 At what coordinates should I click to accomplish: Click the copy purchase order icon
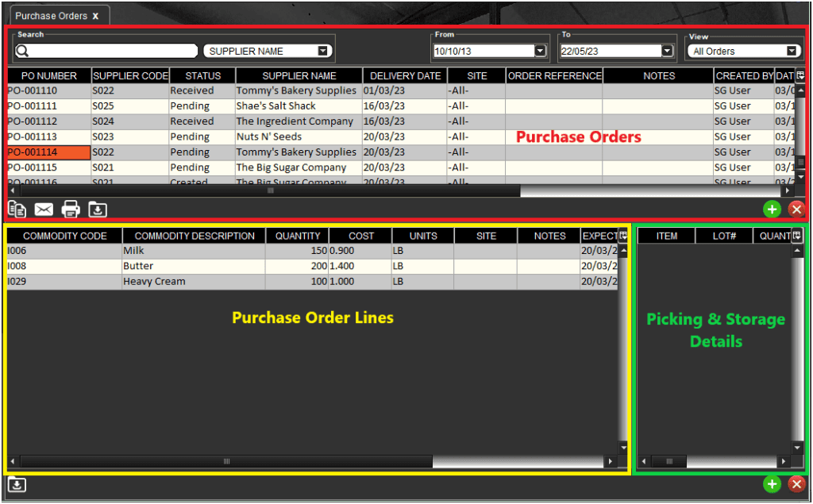point(17,209)
